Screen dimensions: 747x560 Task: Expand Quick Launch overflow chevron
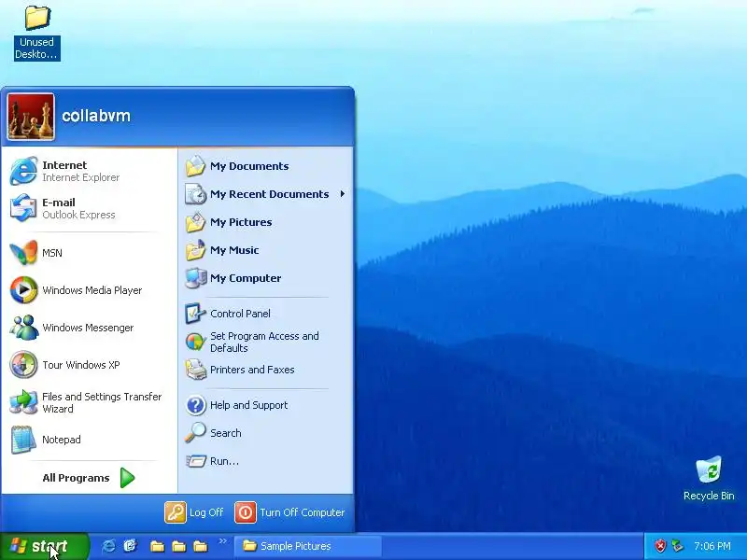222,541
